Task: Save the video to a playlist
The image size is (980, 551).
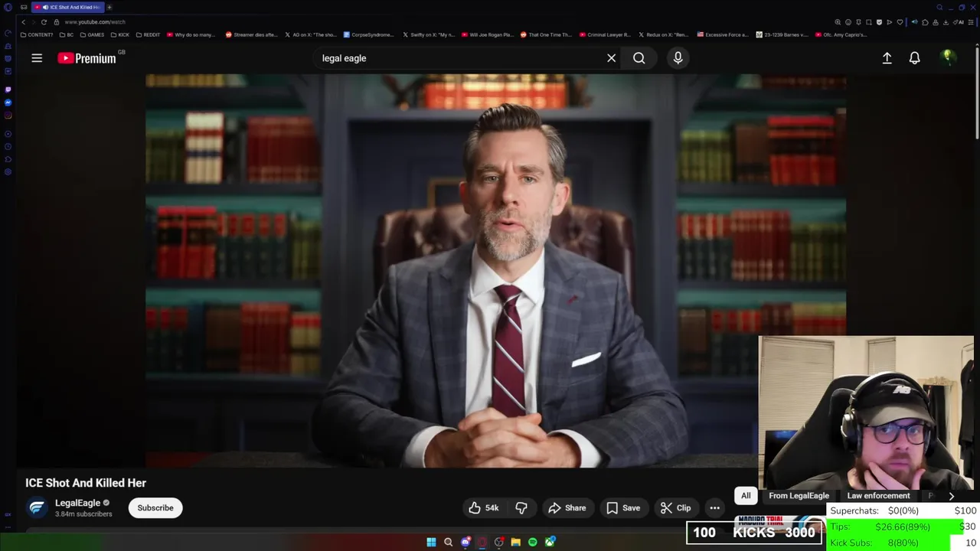Action: (622, 507)
